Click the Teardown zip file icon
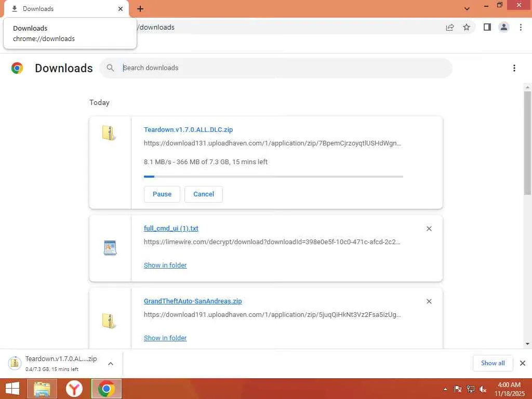Image resolution: width=532 pixels, height=399 pixels. point(109,132)
